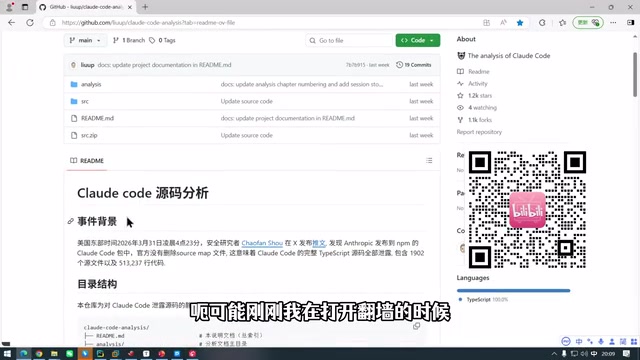
Task: Open the README.md file
Action: [x=98, y=118]
